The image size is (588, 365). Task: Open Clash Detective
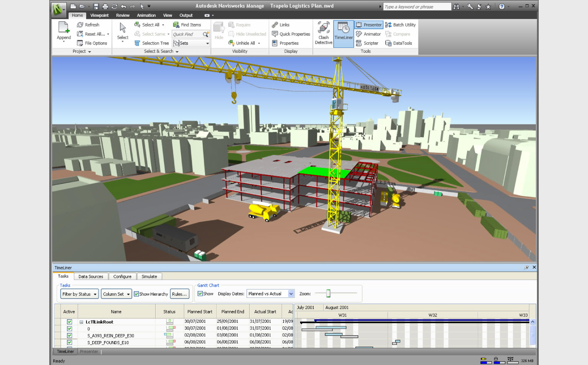coord(324,33)
